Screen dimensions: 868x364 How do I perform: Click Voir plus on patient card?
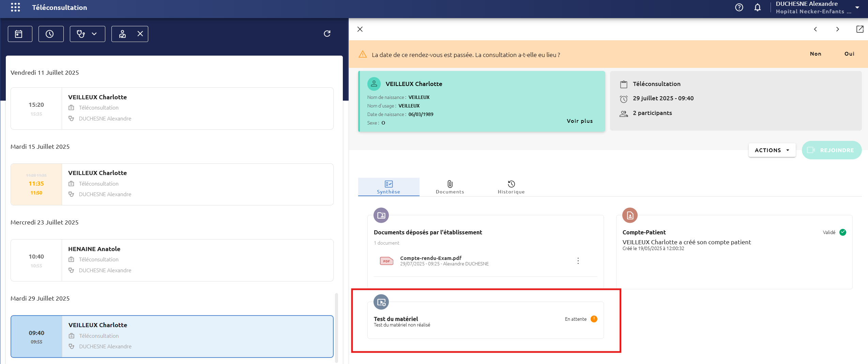point(579,121)
